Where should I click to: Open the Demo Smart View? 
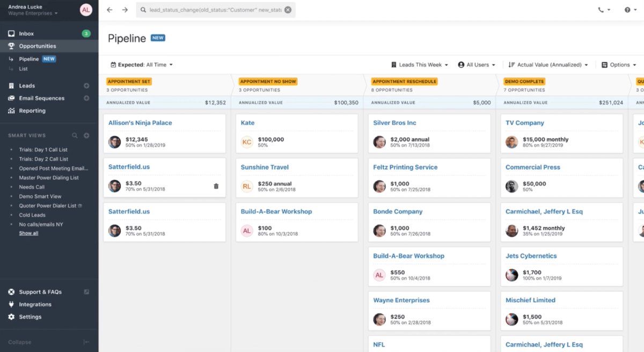pyautogui.click(x=40, y=196)
